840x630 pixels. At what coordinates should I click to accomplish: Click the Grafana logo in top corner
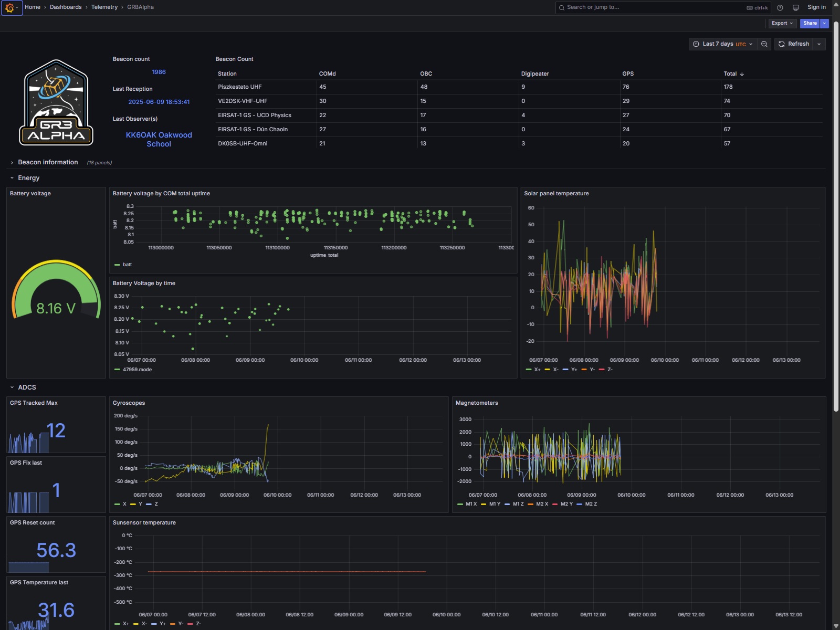coord(9,8)
